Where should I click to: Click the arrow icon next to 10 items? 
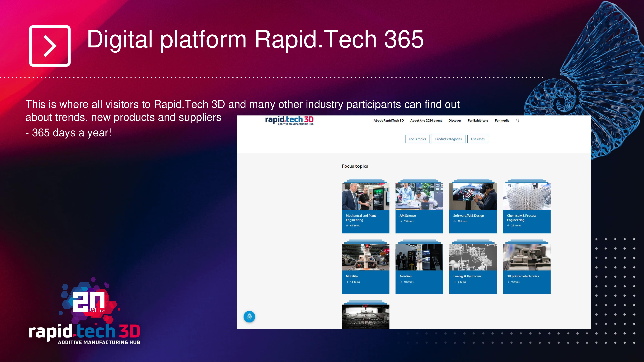401,282
